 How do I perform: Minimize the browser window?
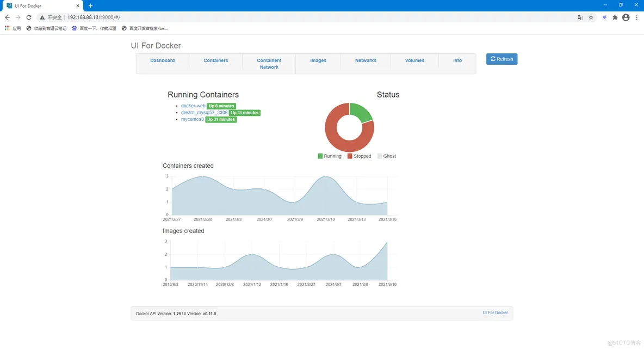[x=605, y=5]
